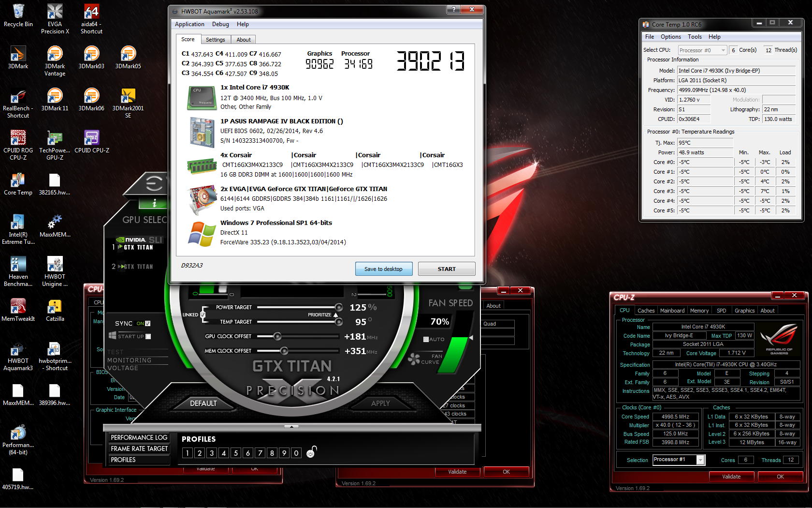Switch to CPU-Z Mainboard tab
Screen dimensions: 812x508
(672, 311)
